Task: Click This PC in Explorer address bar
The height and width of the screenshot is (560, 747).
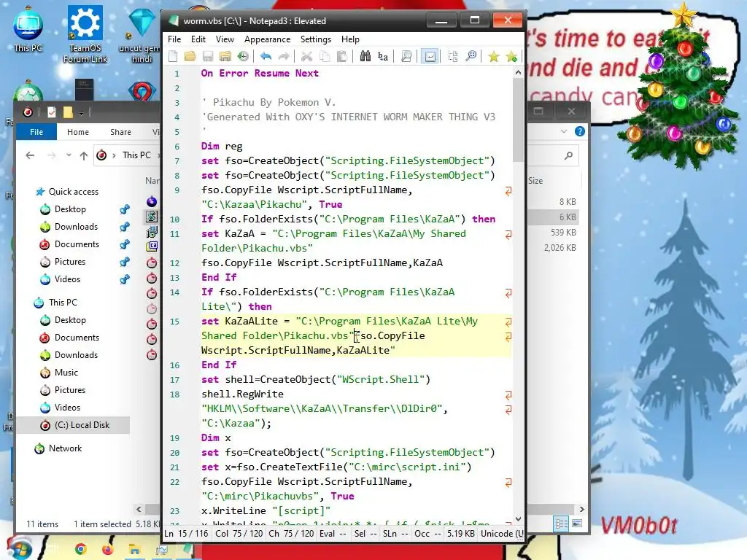Action: pyautogui.click(x=136, y=155)
